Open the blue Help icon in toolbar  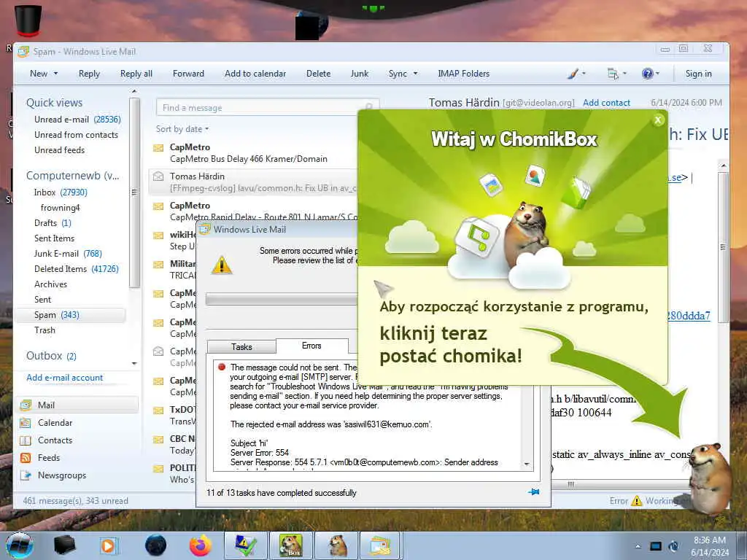(x=648, y=74)
